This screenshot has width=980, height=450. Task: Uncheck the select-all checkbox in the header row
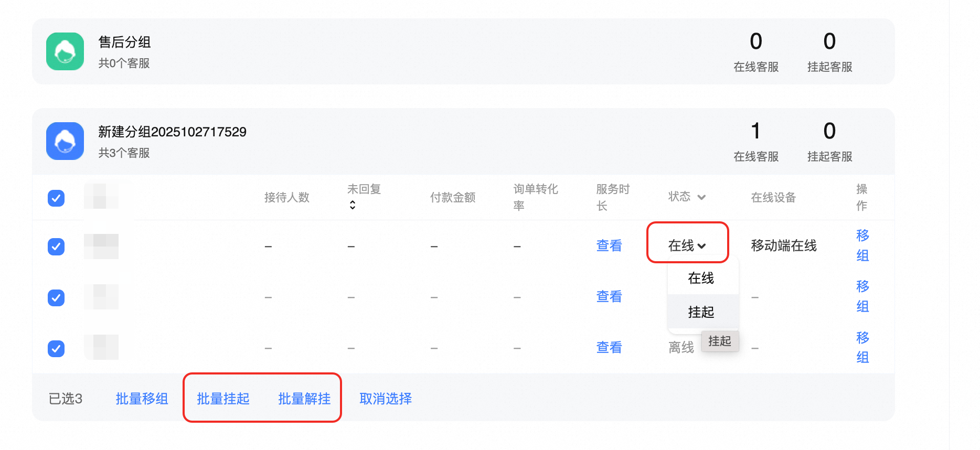point(56,198)
